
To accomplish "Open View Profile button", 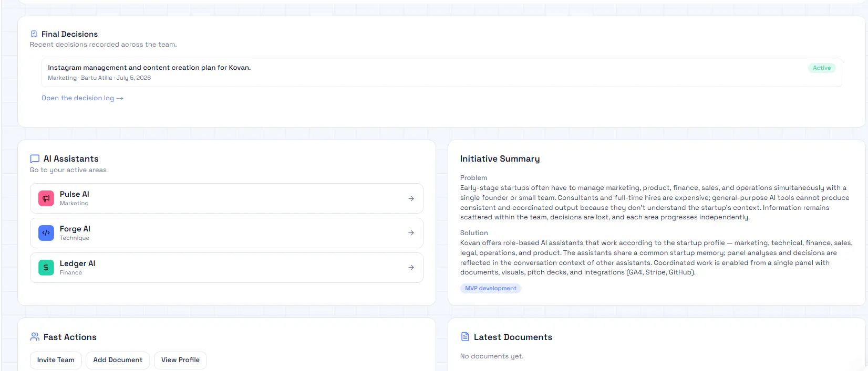I will pos(180,360).
